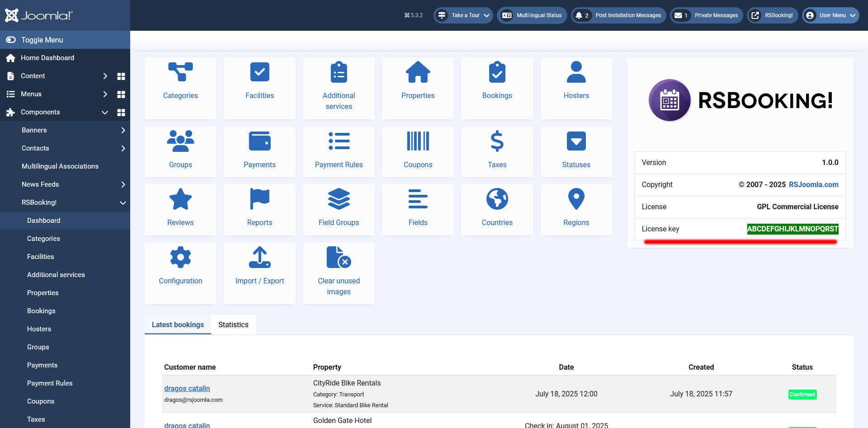This screenshot has width=868, height=428.
Task: Click the RSBooking! external link button
Action: coord(772,15)
